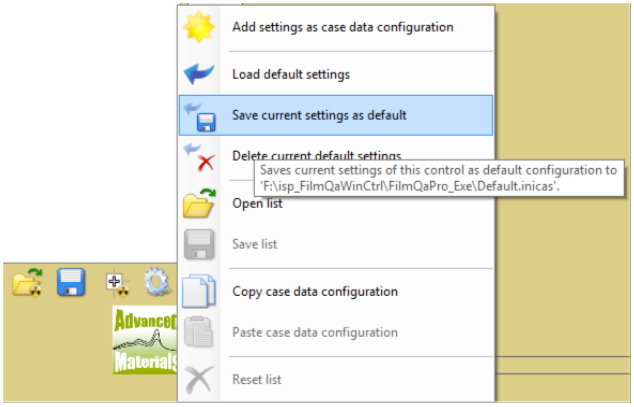Select Paste case data configuration

coord(315,332)
